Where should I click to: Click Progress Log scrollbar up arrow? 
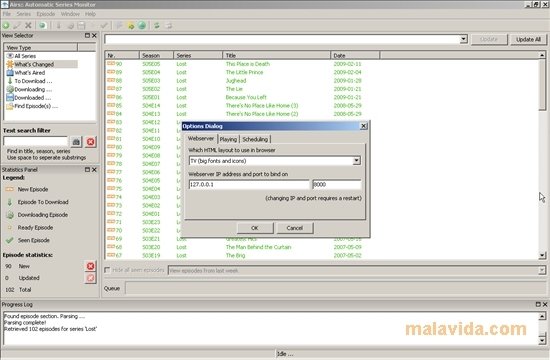pyautogui.click(x=542, y=316)
